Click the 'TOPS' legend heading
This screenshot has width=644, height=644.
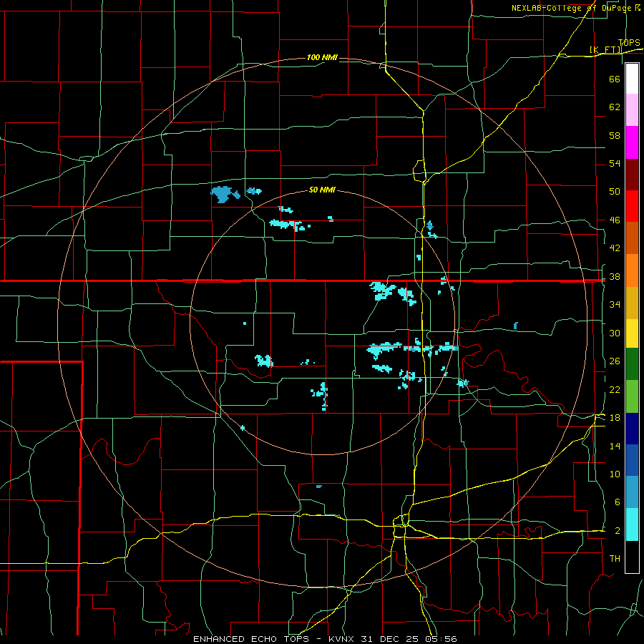point(629,43)
